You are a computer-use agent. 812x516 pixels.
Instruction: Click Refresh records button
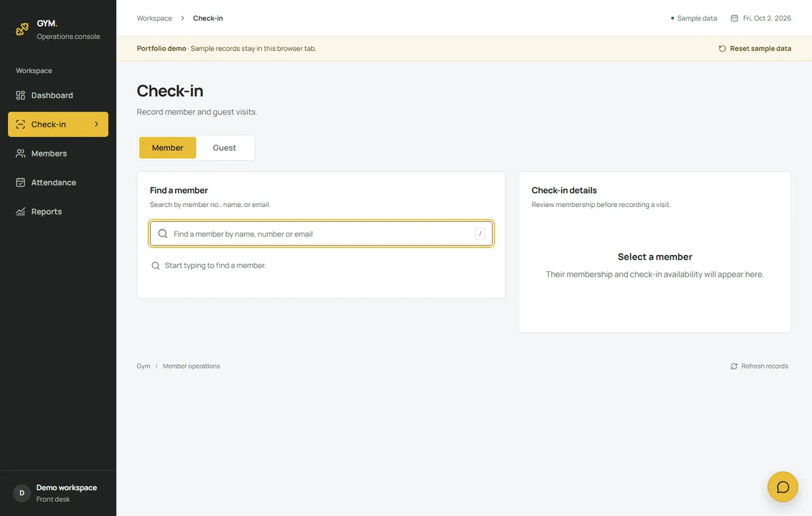(x=759, y=366)
